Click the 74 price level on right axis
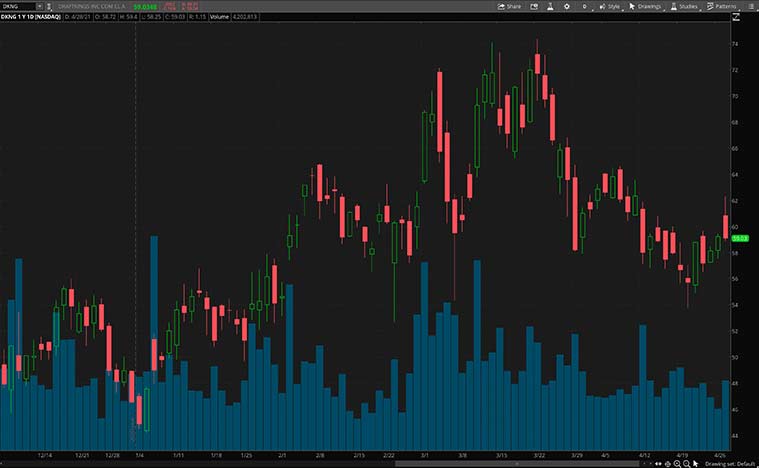 point(735,44)
